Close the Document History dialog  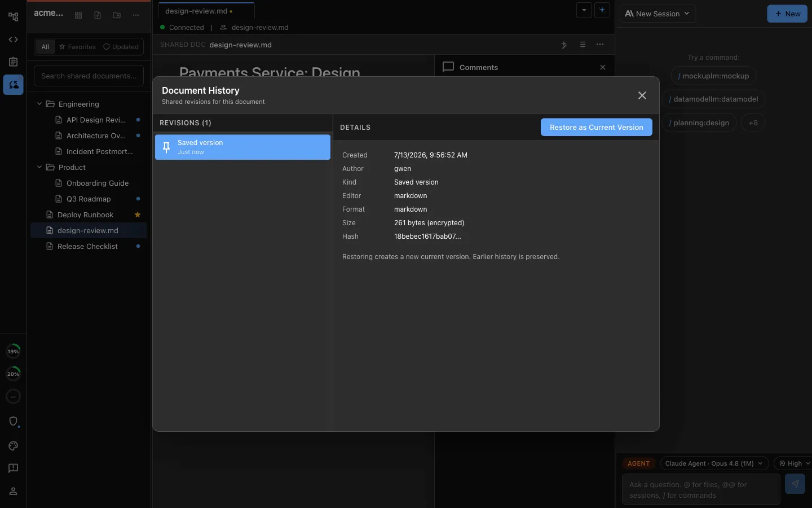pyautogui.click(x=642, y=95)
